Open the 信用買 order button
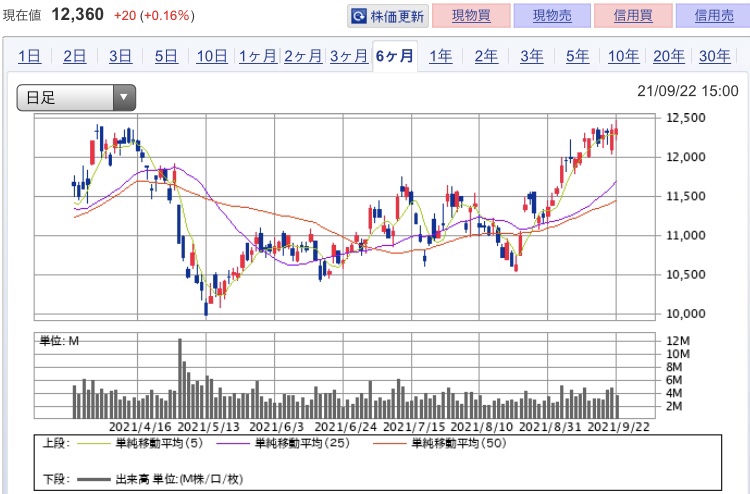Screen dimensions: 750x494 pyautogui.click(x=633, y=16)
